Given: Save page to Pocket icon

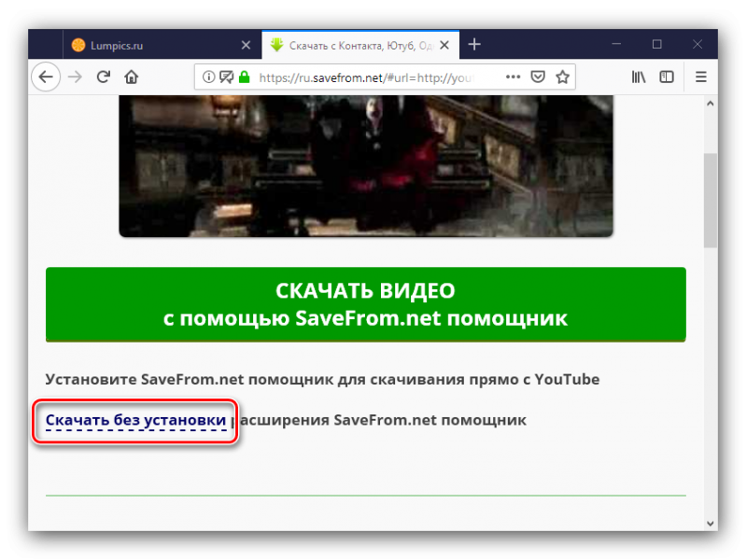Looking at the screenshot, I should pyautogui.click(x=538, y=77).
